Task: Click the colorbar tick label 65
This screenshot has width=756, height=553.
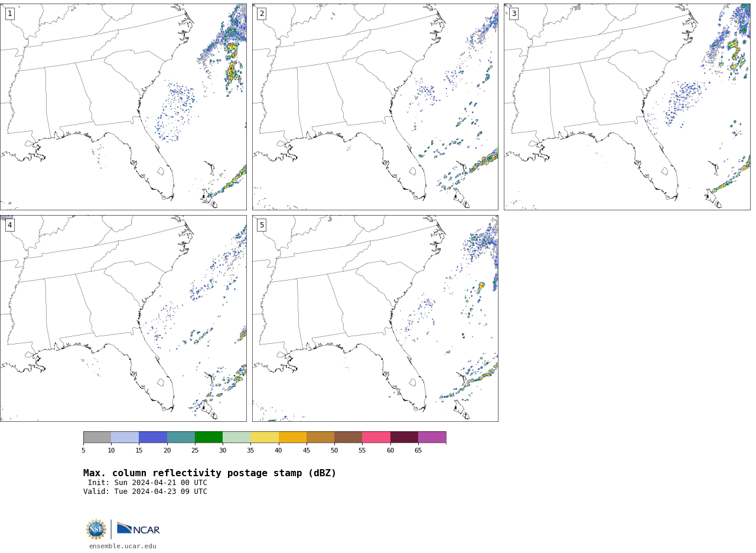Action: pyautogui.click(x=418, y=451)
